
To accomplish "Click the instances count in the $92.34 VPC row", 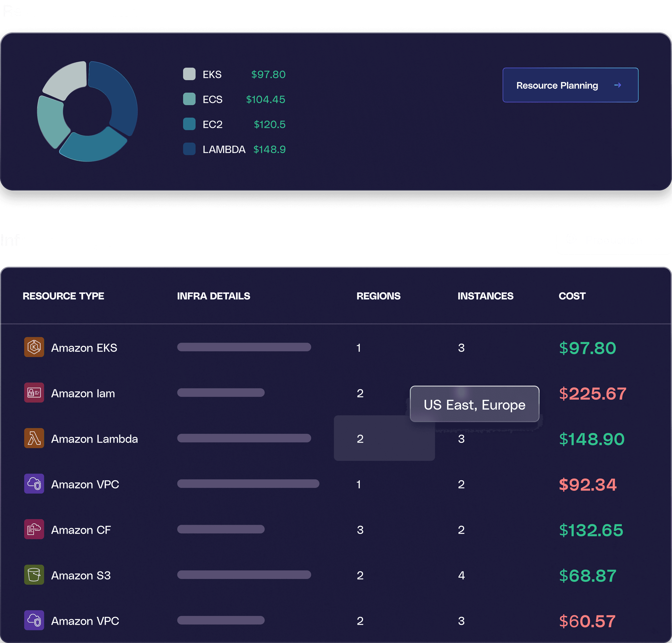I will [x=461, y=485].
